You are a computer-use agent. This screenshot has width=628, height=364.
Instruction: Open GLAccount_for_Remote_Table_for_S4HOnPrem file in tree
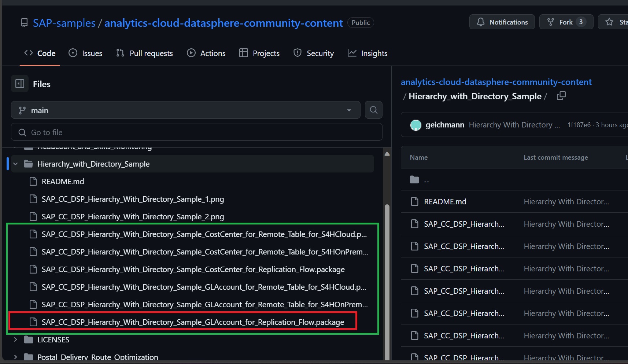[x=205, y=304]
